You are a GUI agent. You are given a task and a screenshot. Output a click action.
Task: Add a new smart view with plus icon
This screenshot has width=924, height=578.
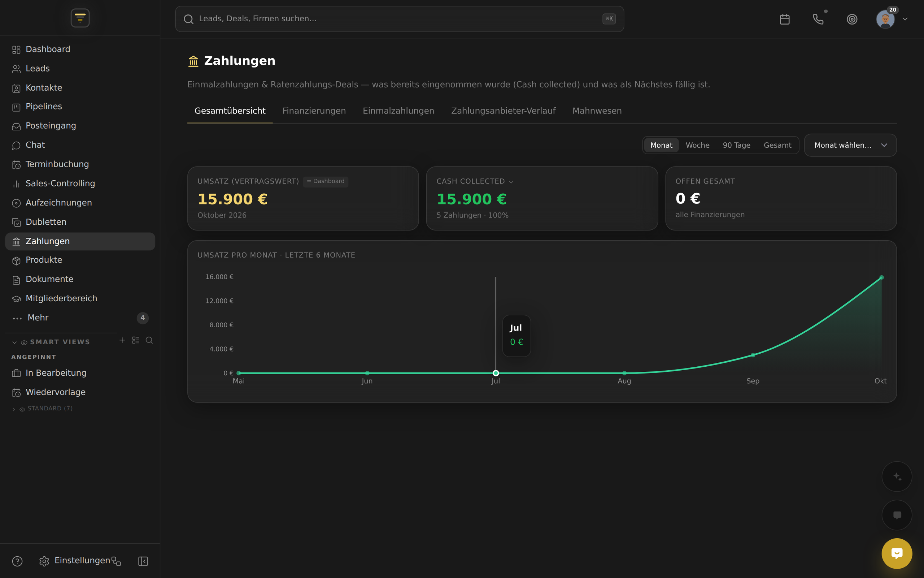[x=122, y=340]
